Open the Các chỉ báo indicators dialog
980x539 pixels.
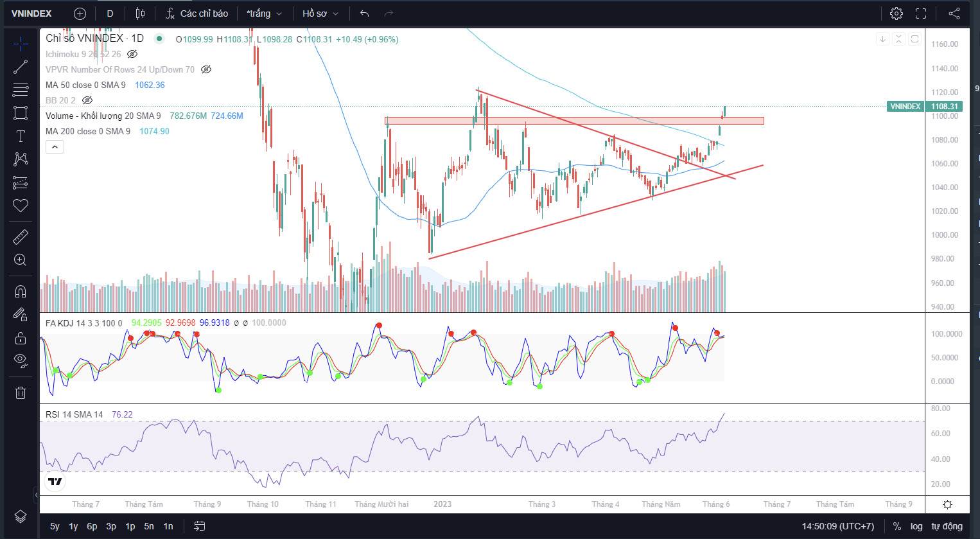(197, 13)
